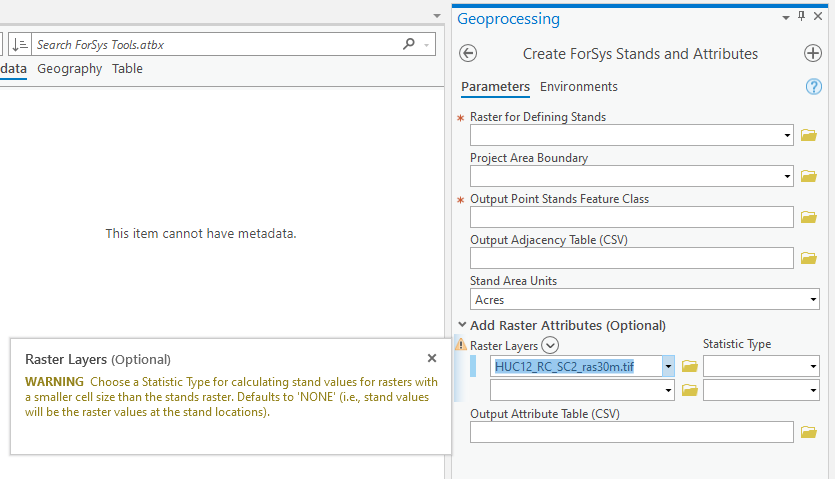This screenshot has height=479, width=835.
Task: Open the Geography tab
Action: (69, 69)
